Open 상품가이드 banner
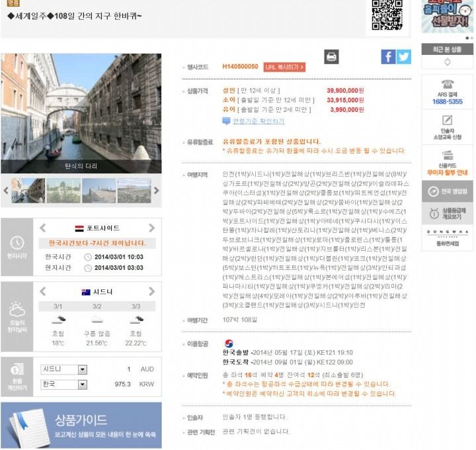Image resolution: width=476 pixels, height=450 pixels. pos(81,426)
